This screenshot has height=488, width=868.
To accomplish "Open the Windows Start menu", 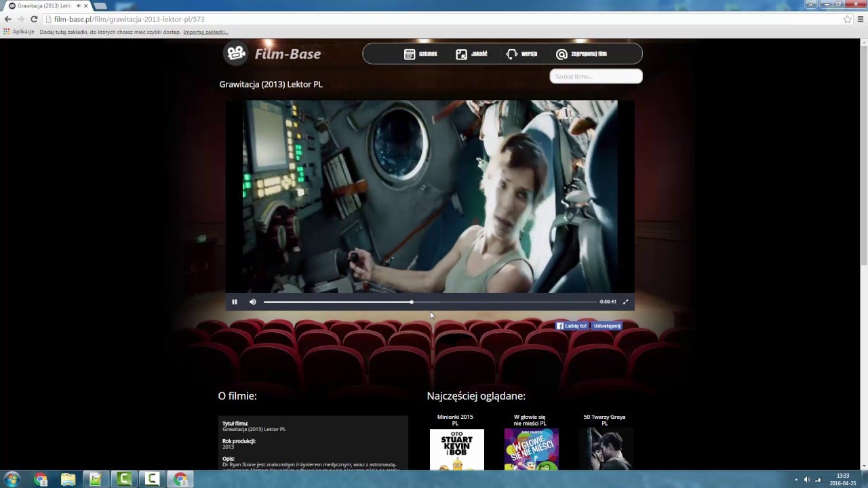I will pos(12,479).
